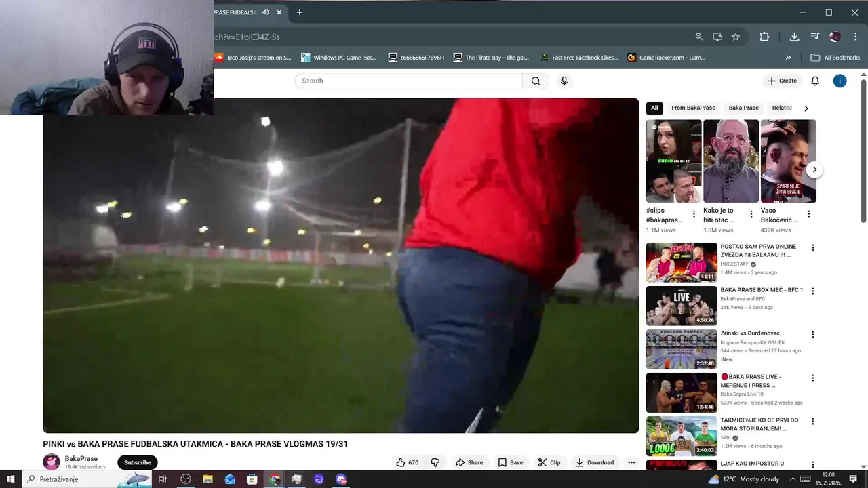Open options menu for Vaso Bakočević short

point(808,214)
